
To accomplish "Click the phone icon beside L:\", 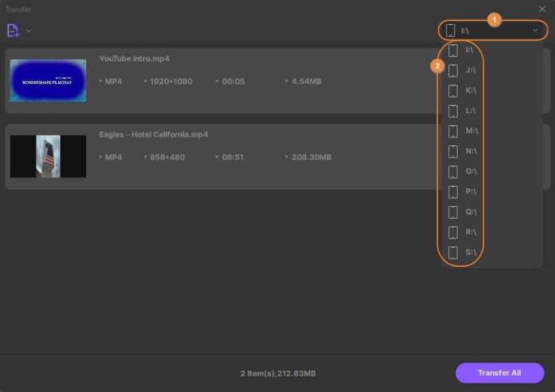I will pyautogui.click(x=453, y=111).
